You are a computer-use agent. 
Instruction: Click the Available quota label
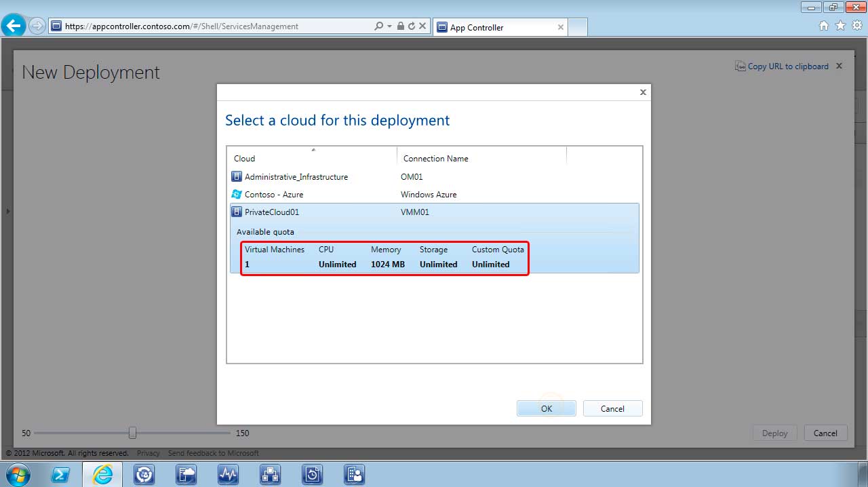tap(265, 232)
